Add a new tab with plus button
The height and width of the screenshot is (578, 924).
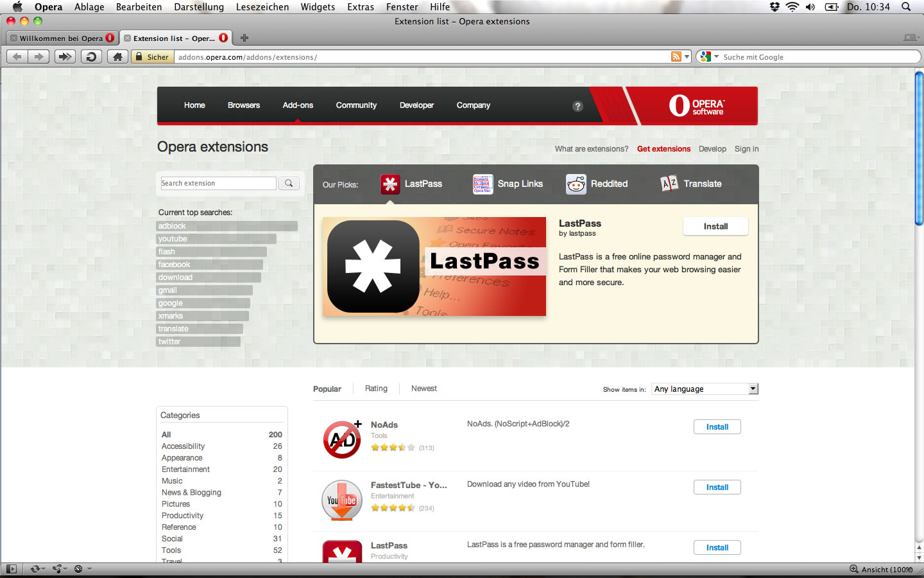pos(244,38)
